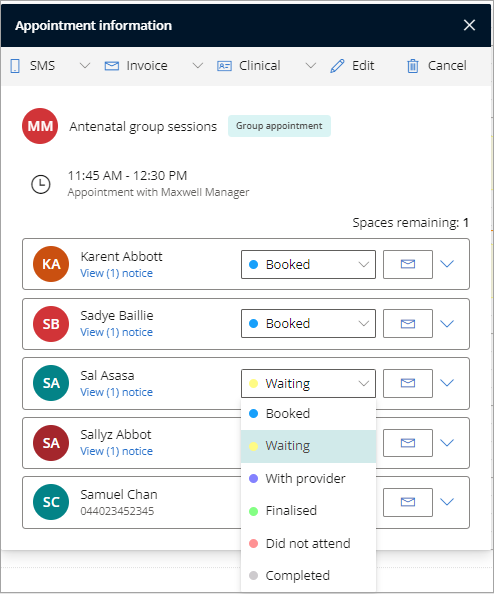Open Karent Abbott's View (1) notice link

pyautogui.click(x=116, y=273)
